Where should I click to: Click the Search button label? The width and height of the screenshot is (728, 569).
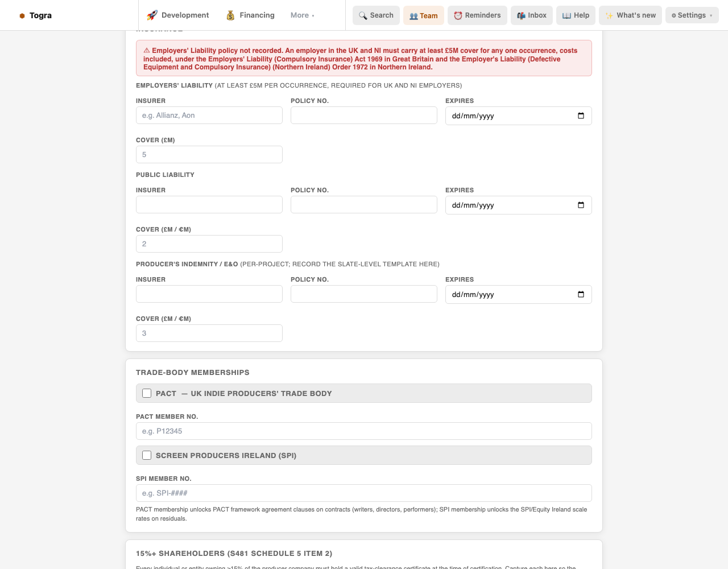(382, 15)
